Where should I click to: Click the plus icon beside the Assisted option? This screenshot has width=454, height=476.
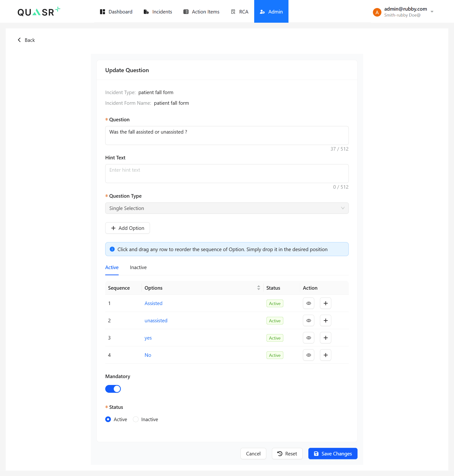click(x=325, y=303)
